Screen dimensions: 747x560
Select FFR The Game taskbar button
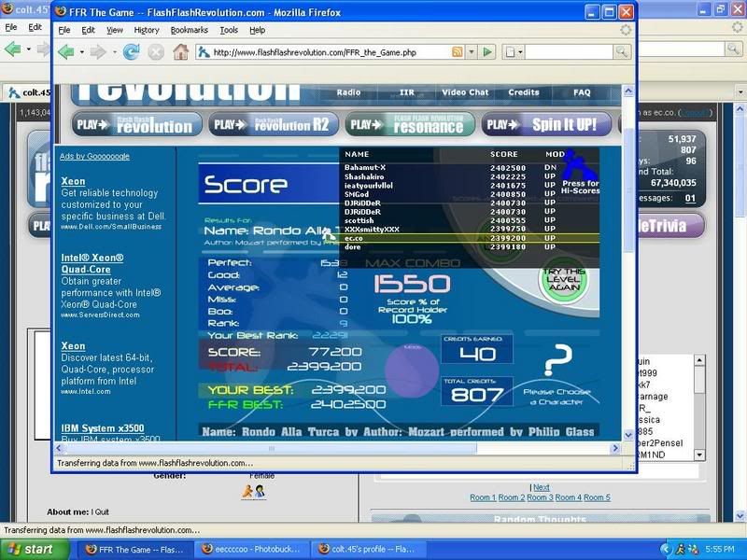136,550
